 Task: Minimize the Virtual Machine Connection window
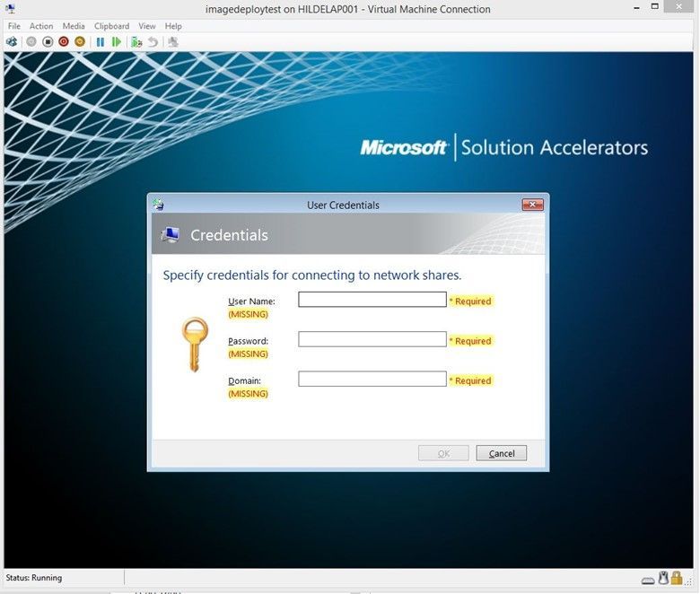point(637,8)
